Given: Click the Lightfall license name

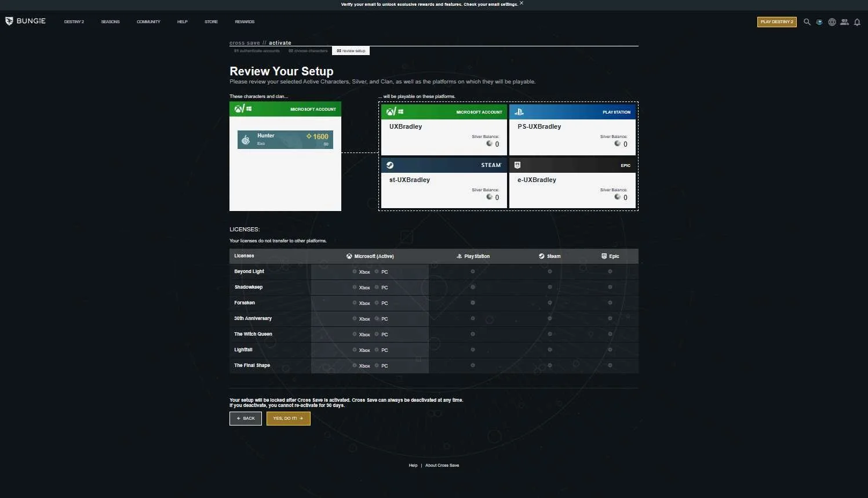Looking at the screenshot, I should coord(243,350).
